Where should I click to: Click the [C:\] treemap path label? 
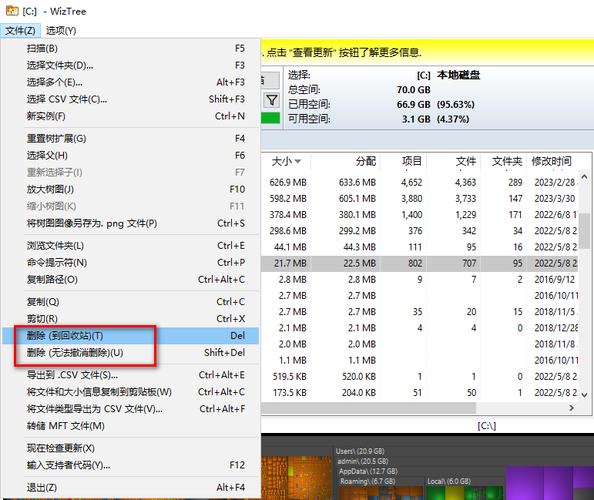click(x=486, y=426)
